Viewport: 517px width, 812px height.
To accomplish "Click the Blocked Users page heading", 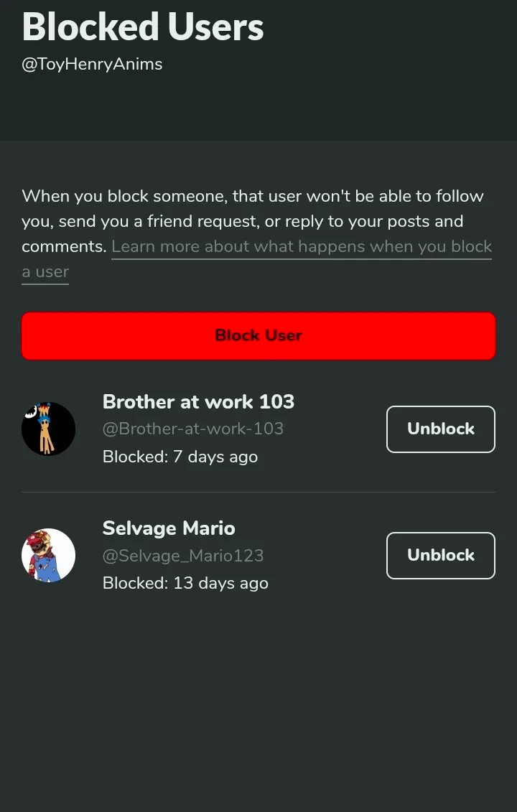I will click(x=143, y=27).
